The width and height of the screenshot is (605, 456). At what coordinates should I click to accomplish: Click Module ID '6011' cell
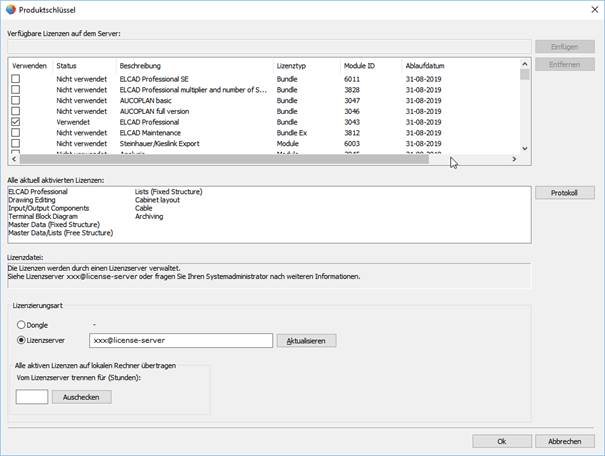(x=352, y=79)
